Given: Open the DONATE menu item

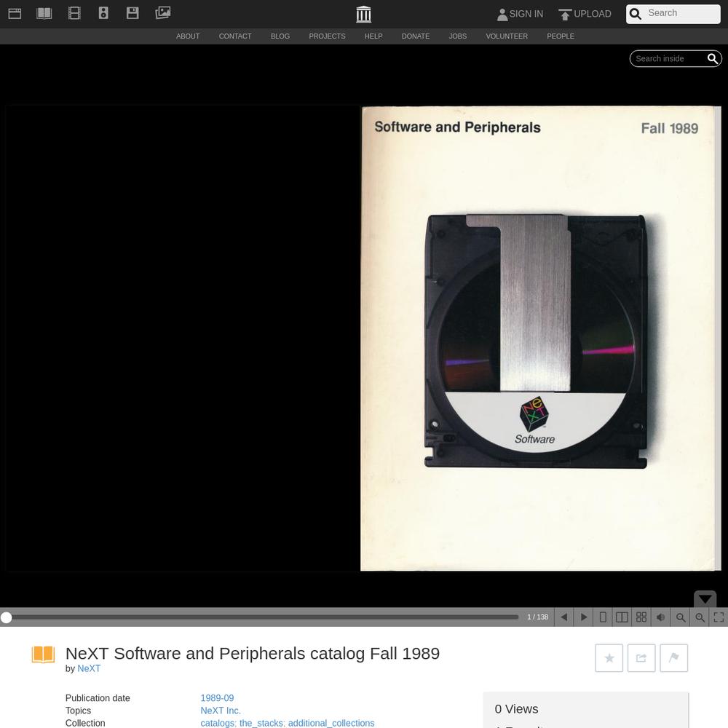Looking at the screenshot, I should click(416, 36).
